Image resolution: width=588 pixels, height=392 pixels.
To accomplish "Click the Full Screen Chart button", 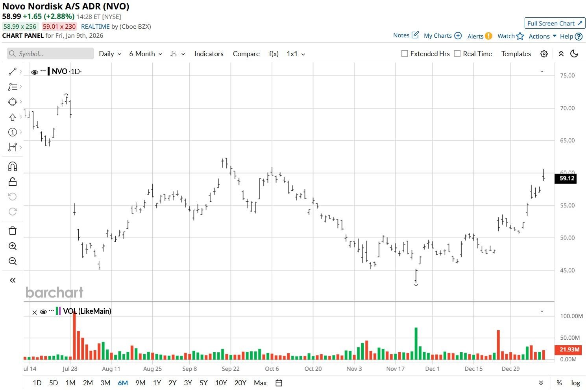I will 555,23.
